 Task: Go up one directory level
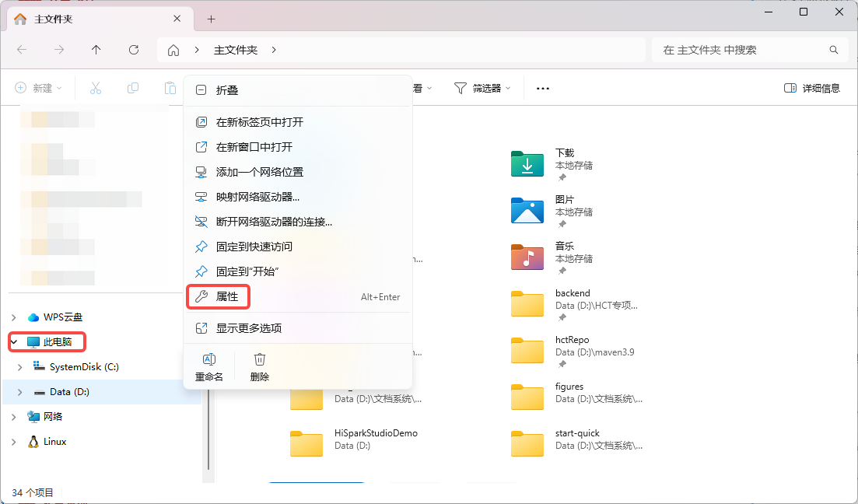coord(96,50)
